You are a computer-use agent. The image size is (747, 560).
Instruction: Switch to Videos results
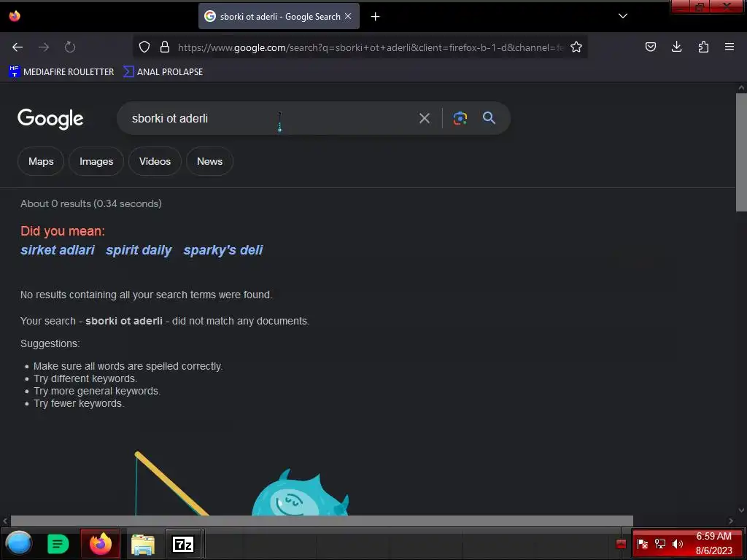tap(155, 161)
